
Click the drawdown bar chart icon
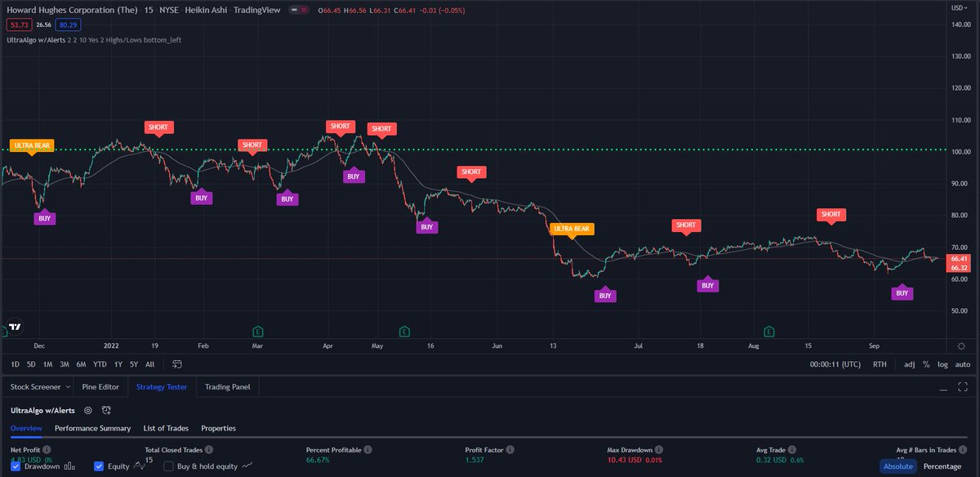pyautogui.click(x=69, y=466)
